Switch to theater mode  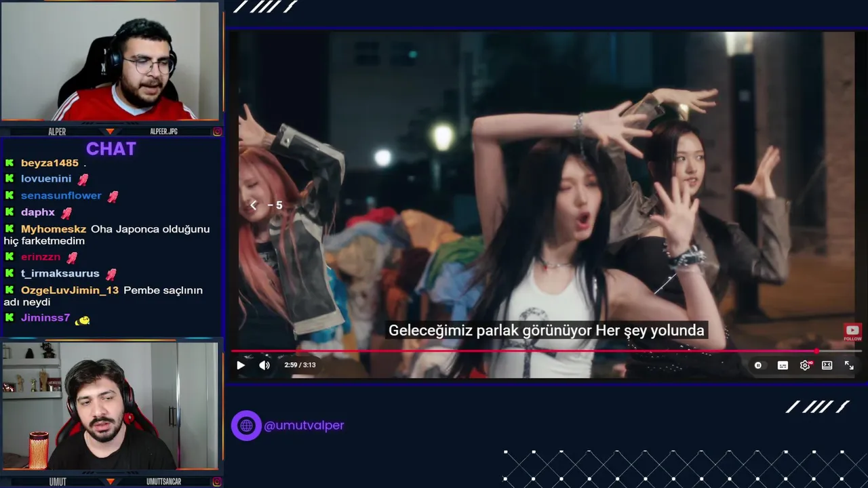[x=827, y=365]
